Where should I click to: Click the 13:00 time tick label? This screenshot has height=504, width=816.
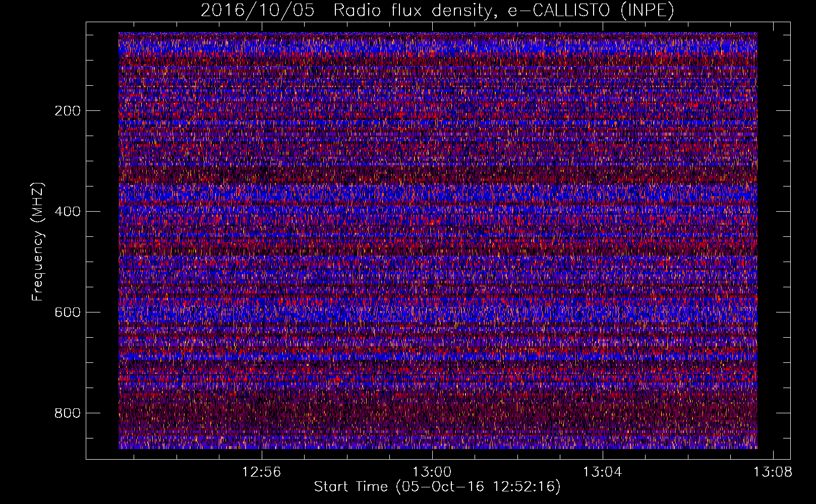click(432, 472)
